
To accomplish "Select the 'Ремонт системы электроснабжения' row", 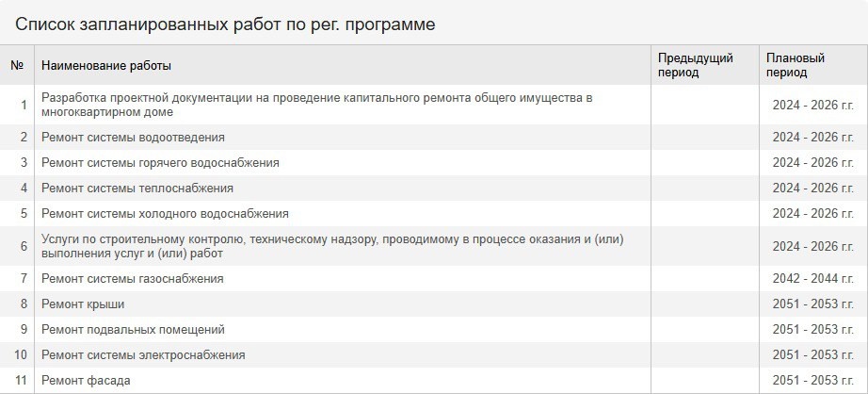I will pyautogui.click(x=434, y=355).
